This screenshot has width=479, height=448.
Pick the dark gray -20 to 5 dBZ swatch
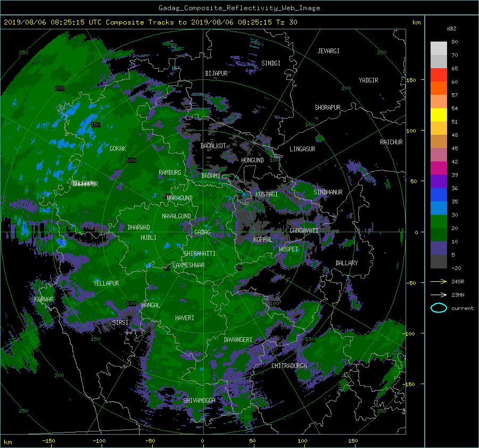point(439,262)
